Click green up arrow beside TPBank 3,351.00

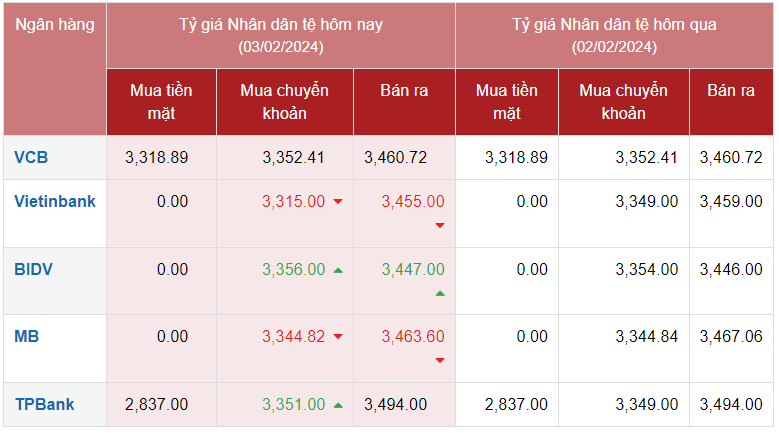click(338, 405)
